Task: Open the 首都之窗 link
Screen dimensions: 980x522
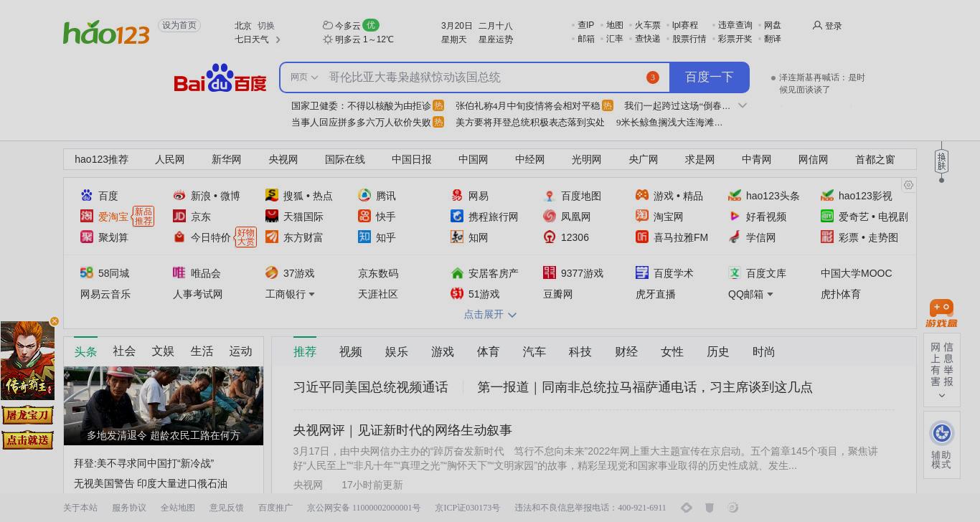Action: pyautogui.click(x=875, y=159)
